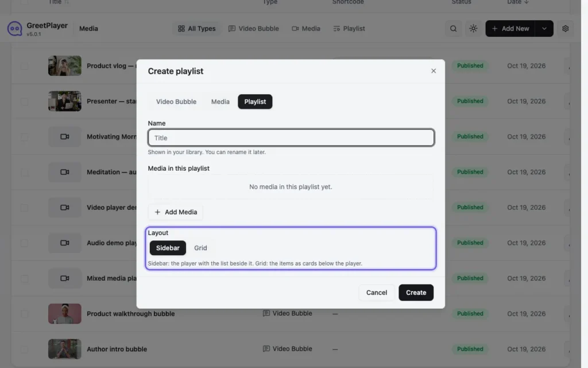Screen dimensions: 588x368
Task: Toggle light/dark theme sun icon
Action: point(473,29)
